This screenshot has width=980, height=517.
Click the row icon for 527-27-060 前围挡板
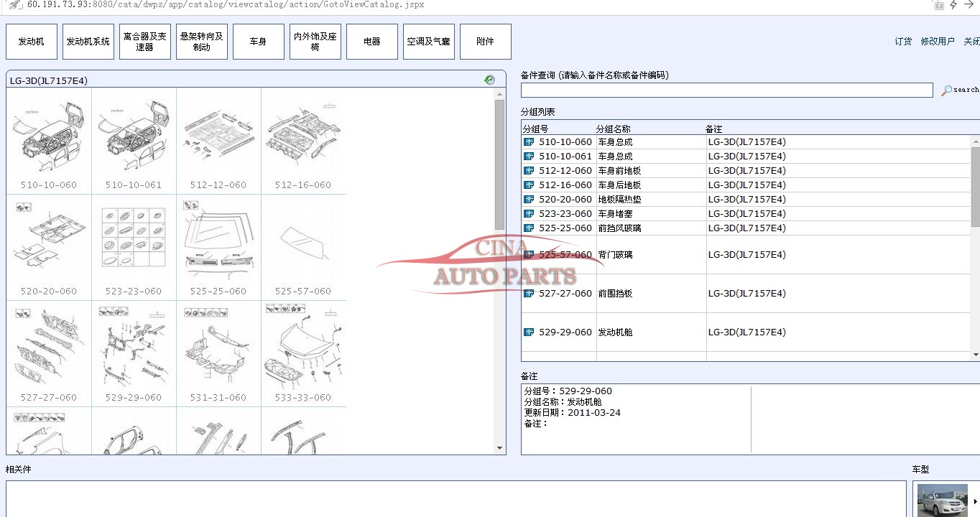tap(529, 294)
